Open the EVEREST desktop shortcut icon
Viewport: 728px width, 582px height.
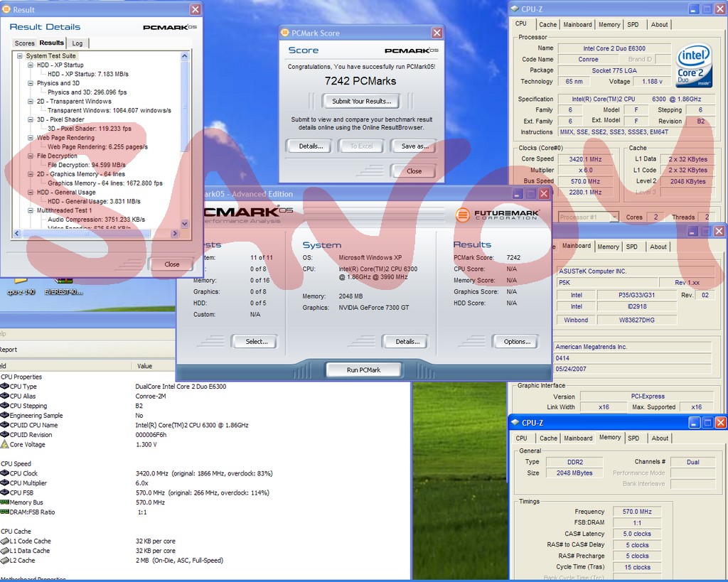(x=63, y=280)
